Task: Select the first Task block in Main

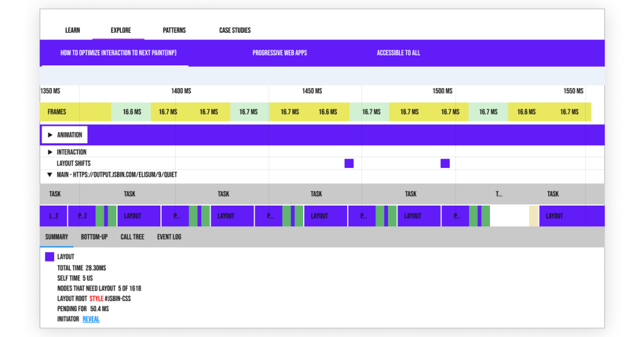Action: [x=55, y=194]
